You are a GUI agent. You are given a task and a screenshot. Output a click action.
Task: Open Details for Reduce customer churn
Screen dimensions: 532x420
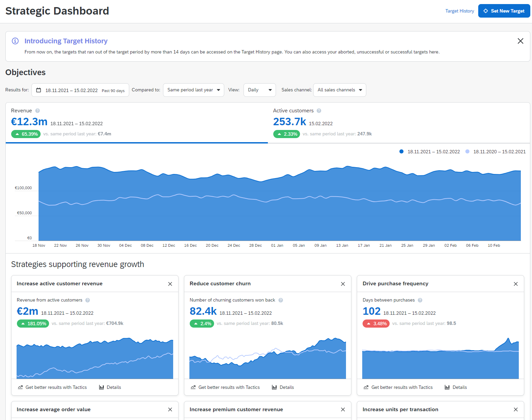click(x=283, y=387)
